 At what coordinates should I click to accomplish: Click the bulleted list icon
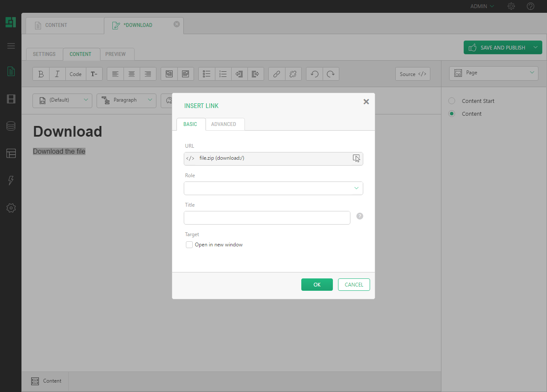(207, 74)
